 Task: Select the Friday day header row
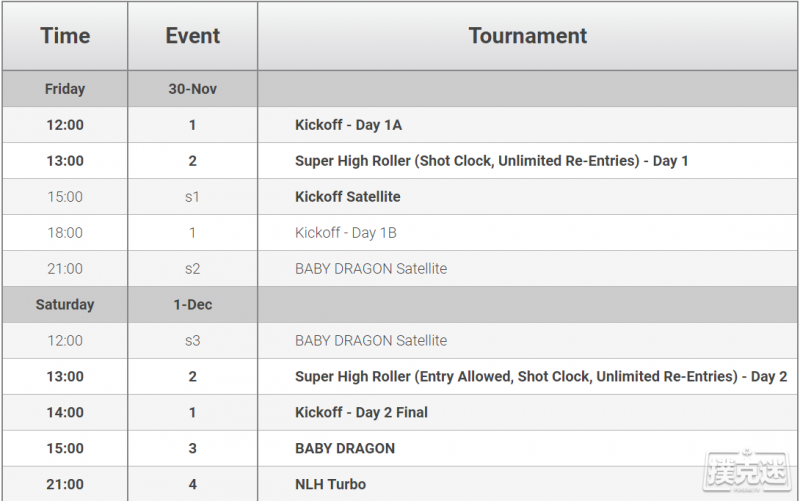tap(400, 89)
